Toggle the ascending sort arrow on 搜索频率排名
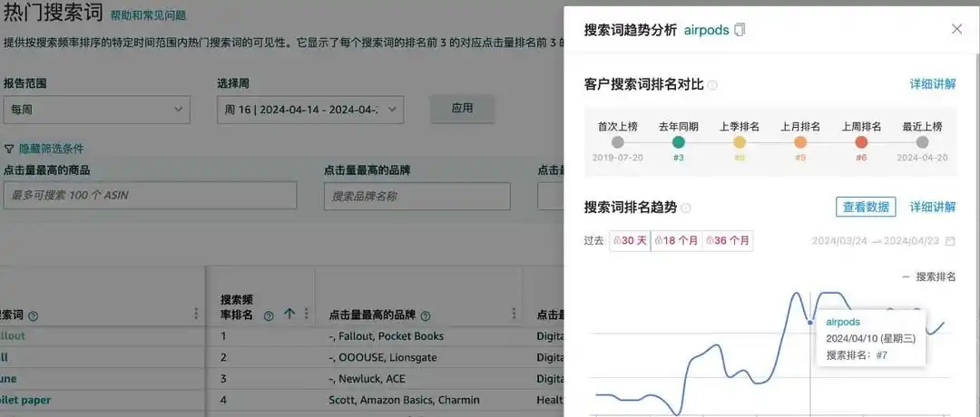 (x=289, y=314)
